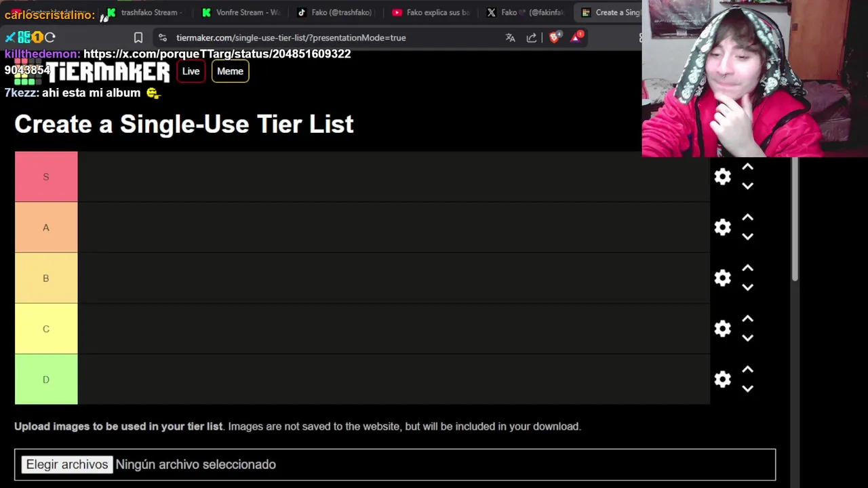Click the Live button

[191, 71]
